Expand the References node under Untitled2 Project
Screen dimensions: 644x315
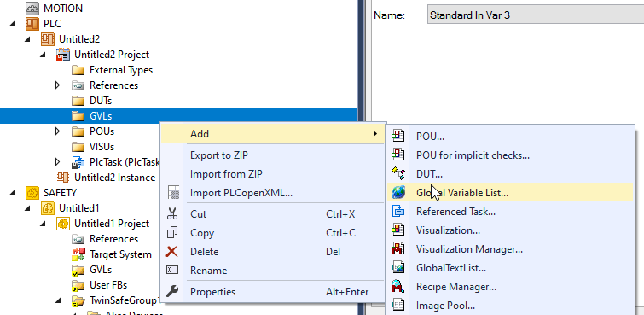click(x=57, y=85)
